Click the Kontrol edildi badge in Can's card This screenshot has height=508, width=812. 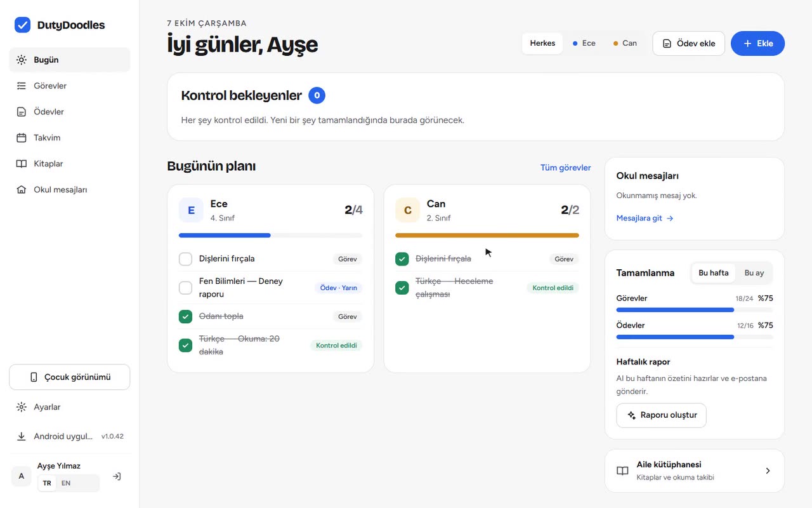553,288
